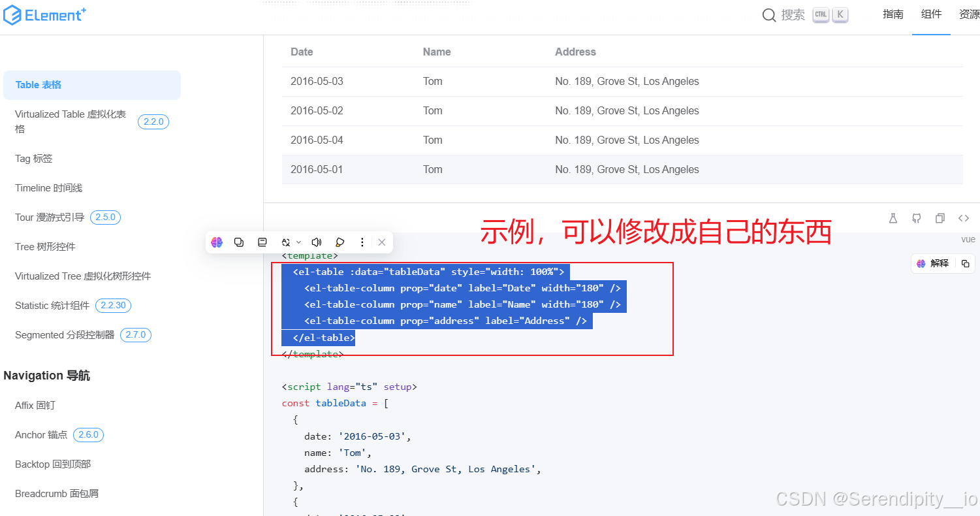Screen dimensions: 980x516
Task: Open Segmented 分段控制器 sidebar item
Action: (x=65, y=335)
